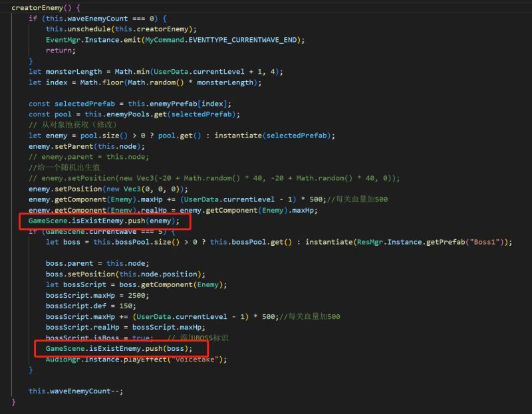Select the this.unschedule(this.creatorEnemy) line
The height and width of the screenshot is (414, 532).
click(x=121, y=29)
